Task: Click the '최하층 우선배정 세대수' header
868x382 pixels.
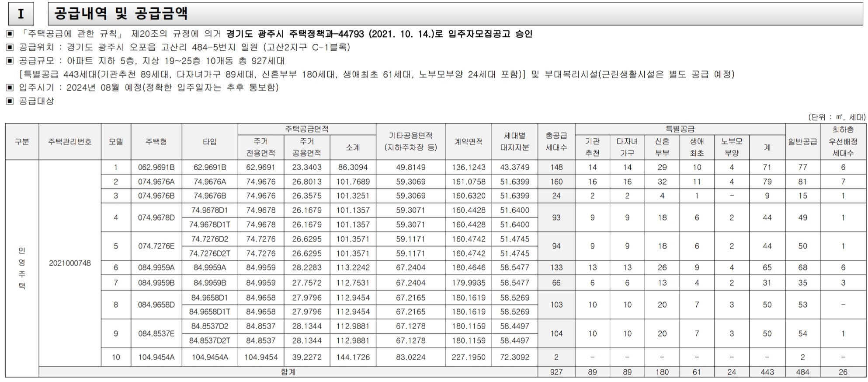Action: tap(843, 142)
